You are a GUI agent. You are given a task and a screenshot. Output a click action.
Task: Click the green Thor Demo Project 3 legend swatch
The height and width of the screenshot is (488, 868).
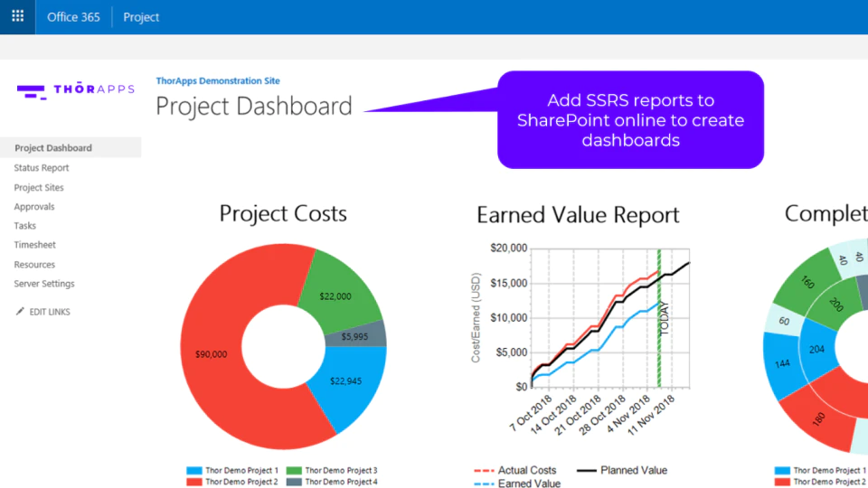294,470
